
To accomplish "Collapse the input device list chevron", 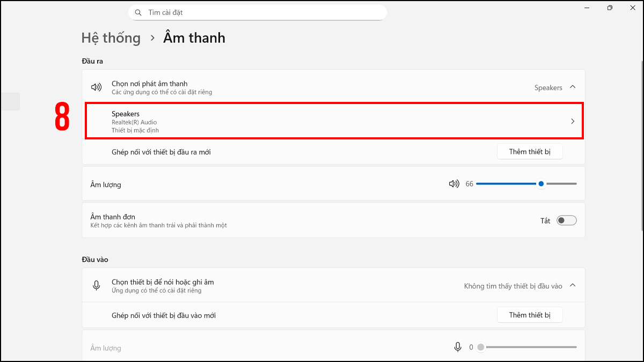I will 573,285.
